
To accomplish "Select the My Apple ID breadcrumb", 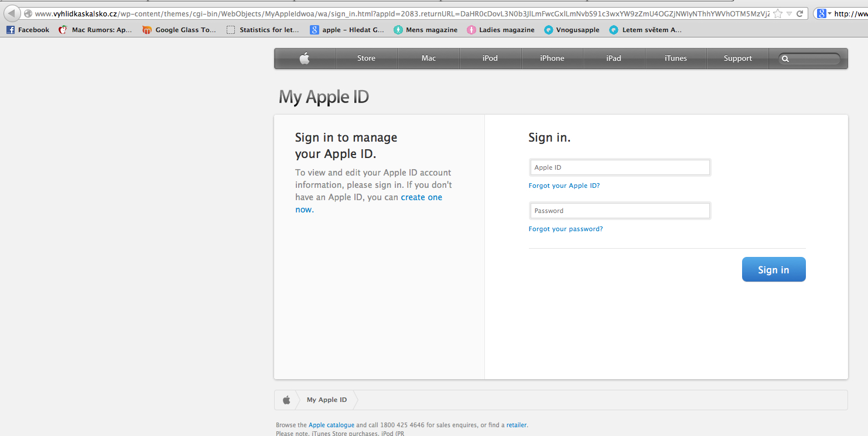I will (x=327, y=400).
